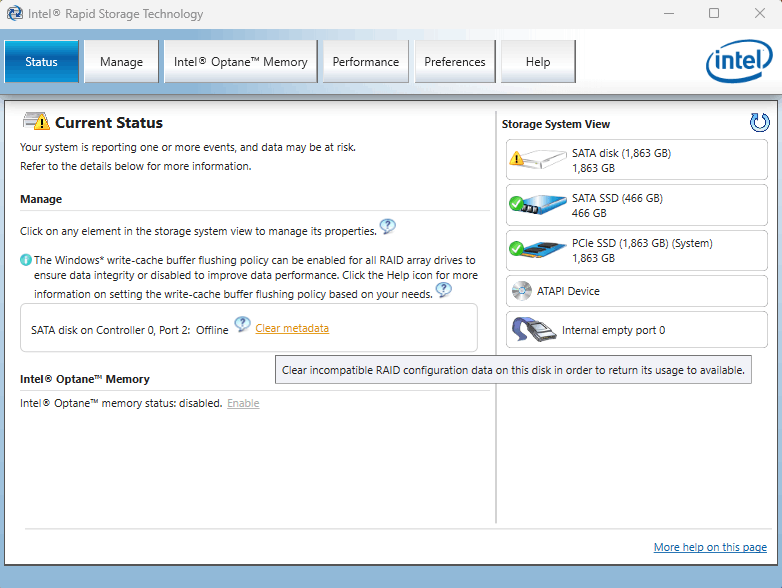Image resolution: width=782 pixels, height=588 pixels.
Task: Click the Storage System View heading
Action: [x=556, y=124]
